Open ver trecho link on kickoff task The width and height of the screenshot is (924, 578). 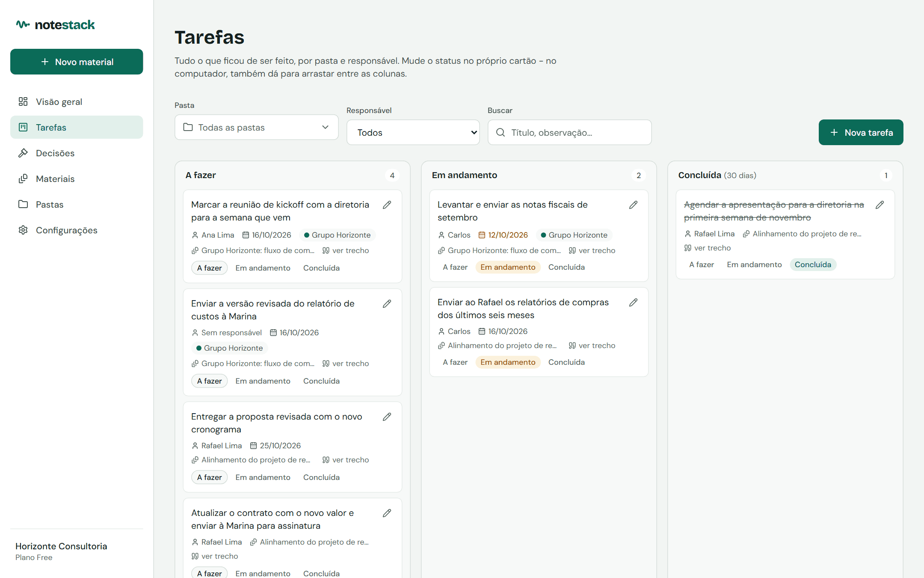(346, 250)
